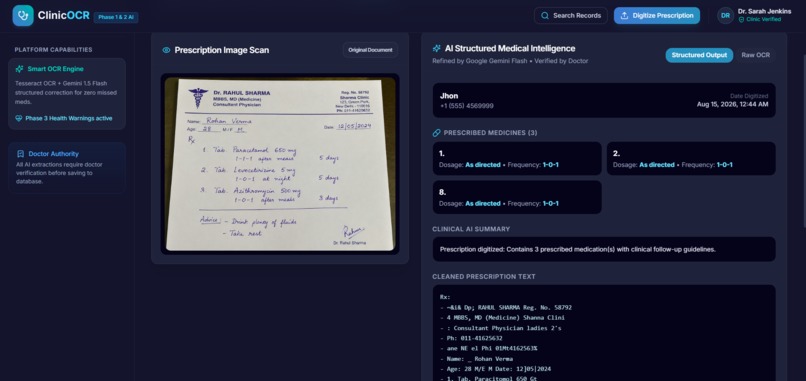Select medicine card number 1.
Viewport: 806px width, 381px height.
517,158
